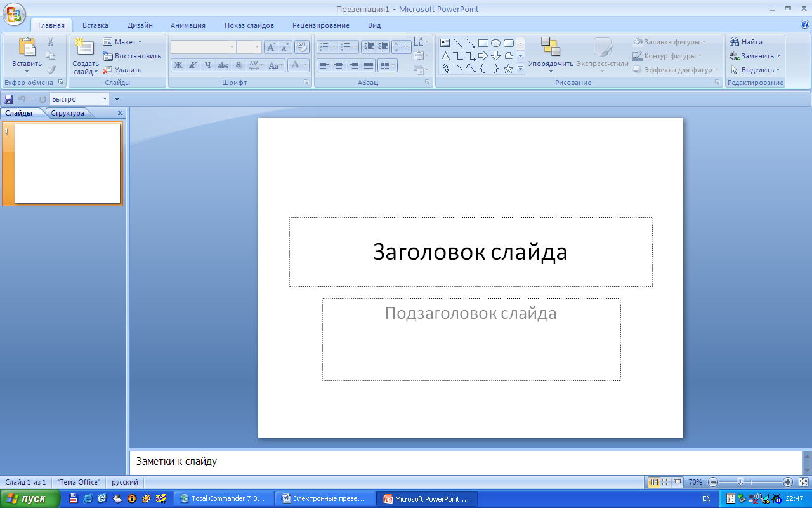Image resolution: width=812 pixels, height=508 pixels.
Task: Click the Windows пуск start button
Action: [30, 498]
